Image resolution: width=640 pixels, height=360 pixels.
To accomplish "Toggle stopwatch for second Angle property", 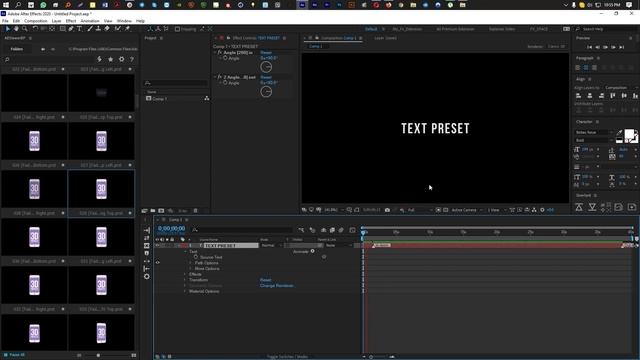I will (225, 83).
